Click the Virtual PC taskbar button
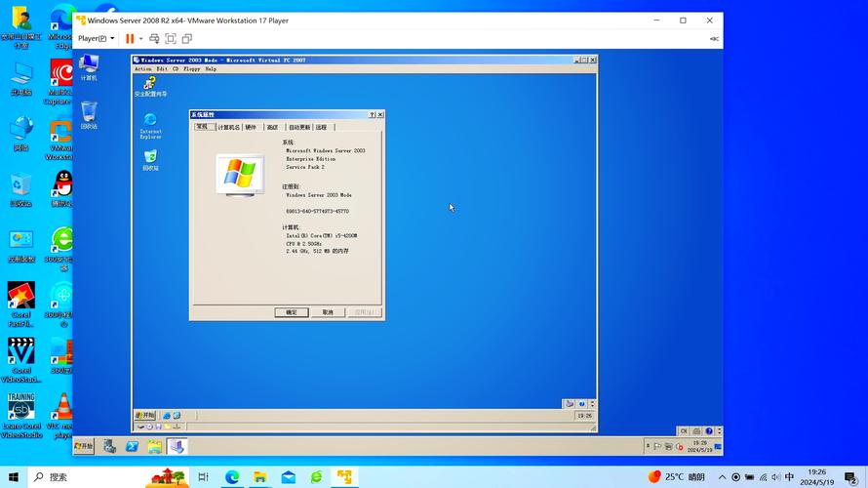Viewport: 868px width, 488px height. [177, 446]
